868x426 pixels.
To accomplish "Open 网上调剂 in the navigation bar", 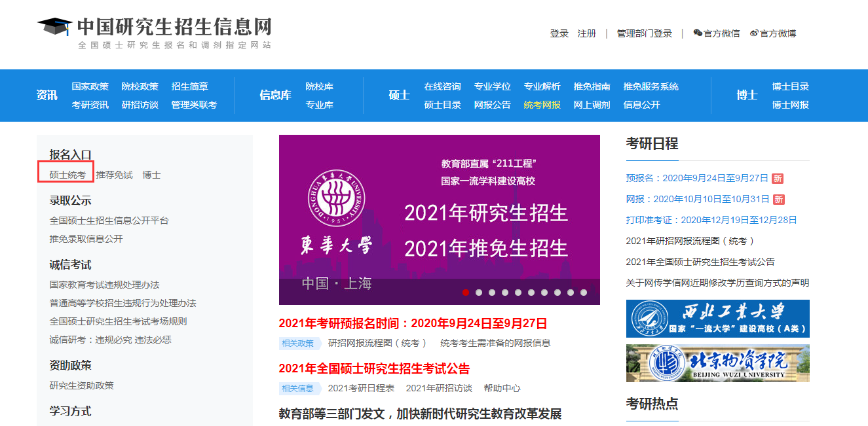I will pos(592,105).
